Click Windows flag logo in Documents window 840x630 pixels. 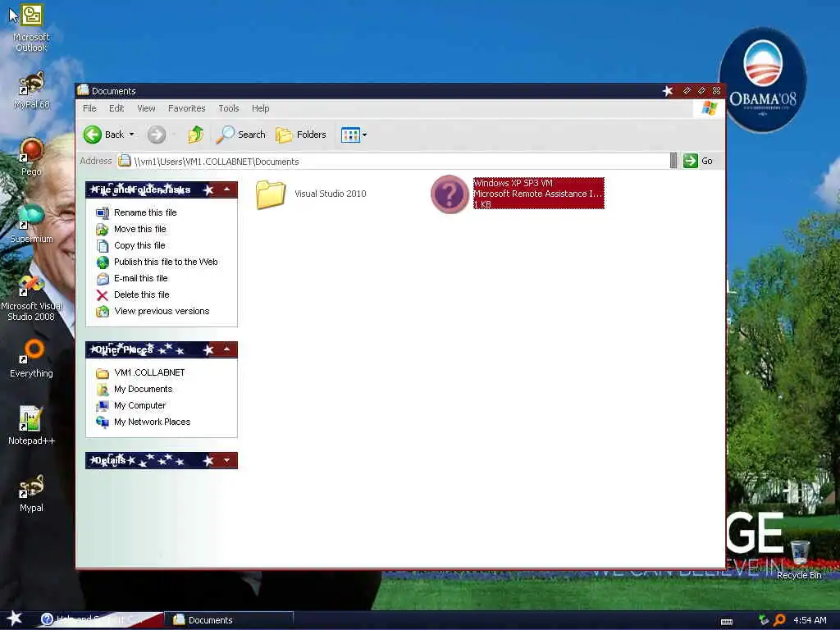[x=709, y=108]
